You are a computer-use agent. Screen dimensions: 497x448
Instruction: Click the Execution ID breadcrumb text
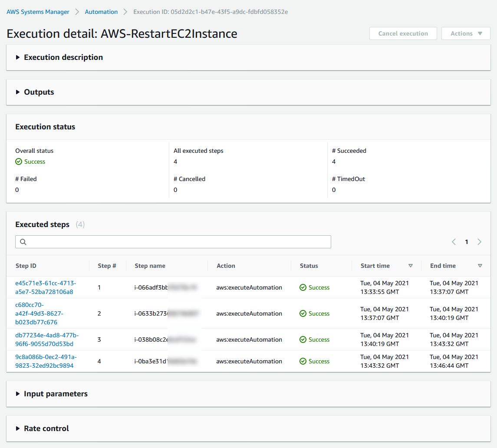(211, 12)
